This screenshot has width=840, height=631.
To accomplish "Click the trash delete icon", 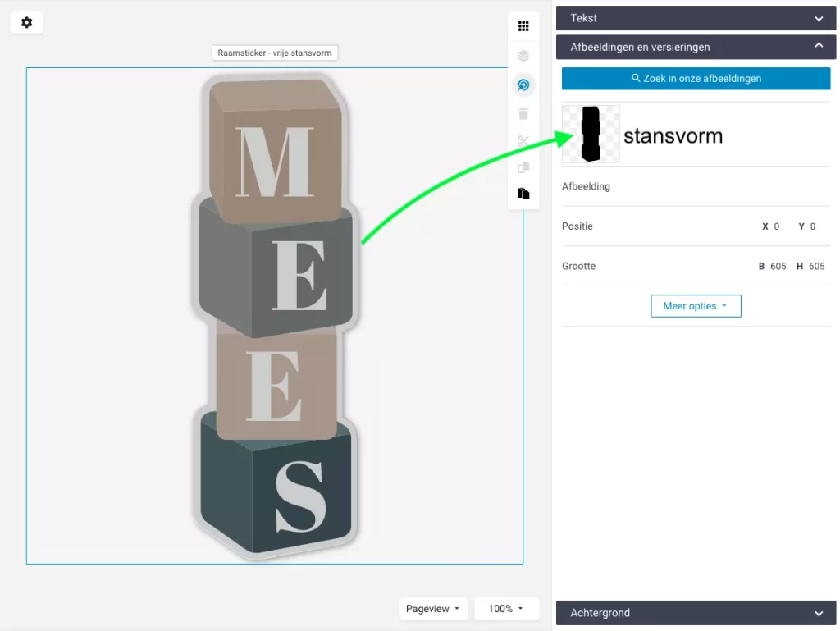I will (x=523, y=113).
